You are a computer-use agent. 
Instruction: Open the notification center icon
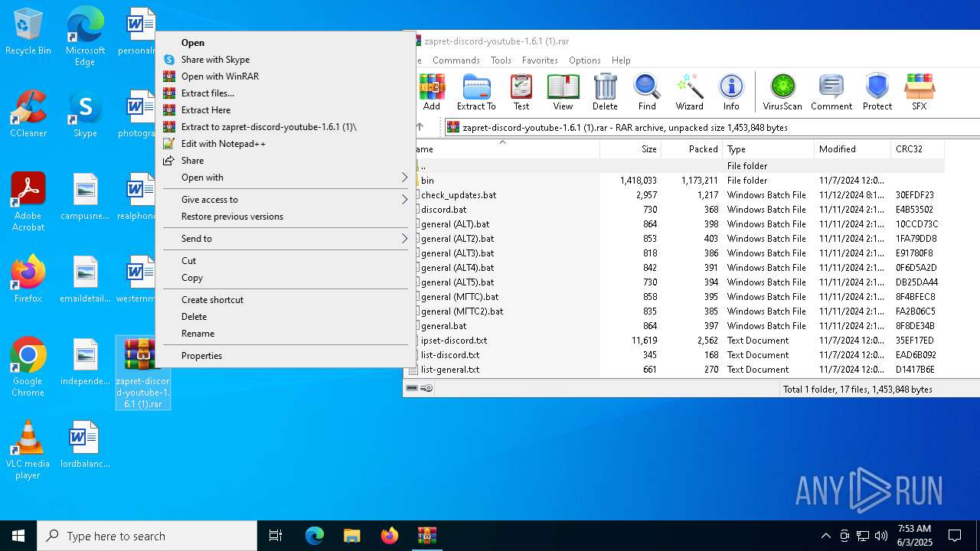[x=955, y=536]
